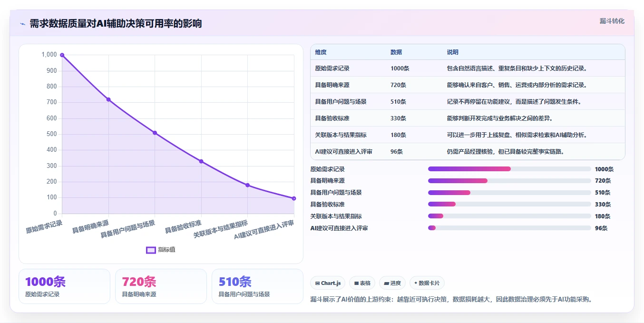The image size is (644, 323).
Task: Click the 具备用户问题与场景 table row label
Action: tap(341, 102)
